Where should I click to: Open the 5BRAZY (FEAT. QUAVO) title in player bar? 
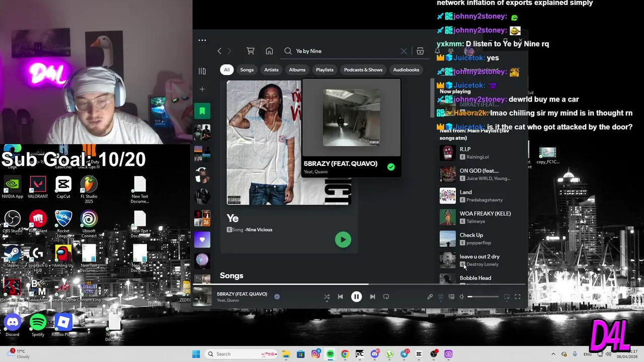coord(242,294)
